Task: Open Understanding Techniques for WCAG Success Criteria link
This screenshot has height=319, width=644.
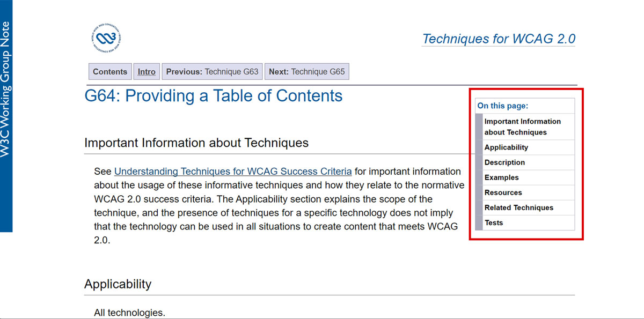Action: [233, 172]
